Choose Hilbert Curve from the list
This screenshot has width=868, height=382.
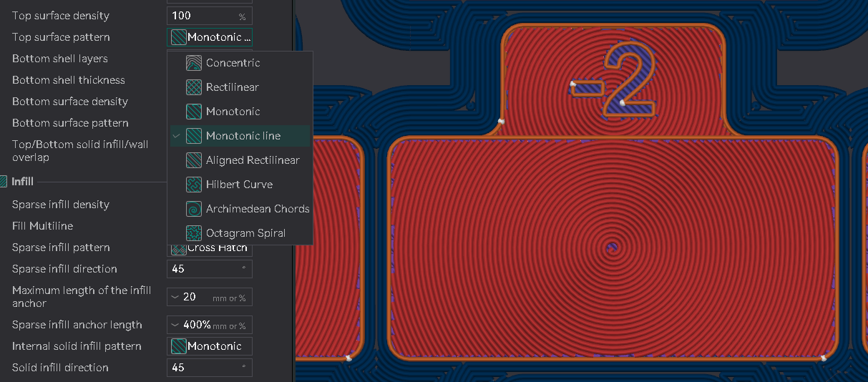click(x=240, y=185)
